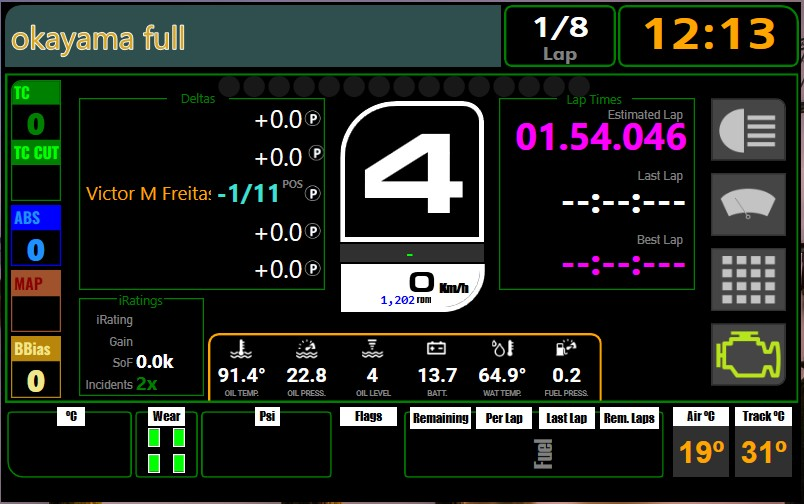Click the grid keypad icon
804x504 pixels.
pyautogui.click(x=748, y=279)
